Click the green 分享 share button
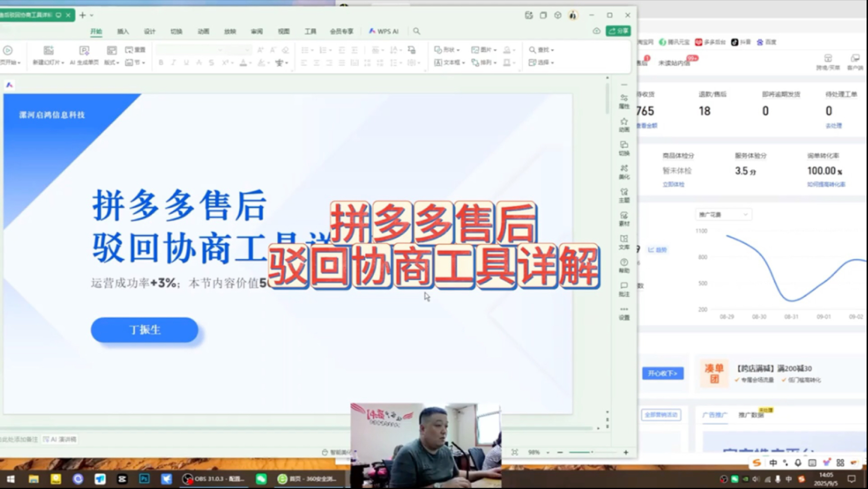Screen dimensions: 868x489 click(618, 31)
